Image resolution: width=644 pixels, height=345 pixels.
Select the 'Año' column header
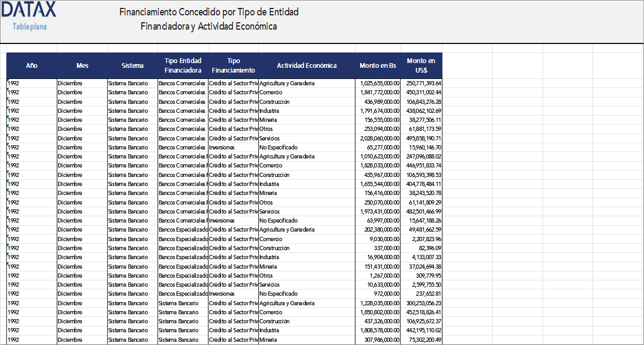[x=31, y=66]
